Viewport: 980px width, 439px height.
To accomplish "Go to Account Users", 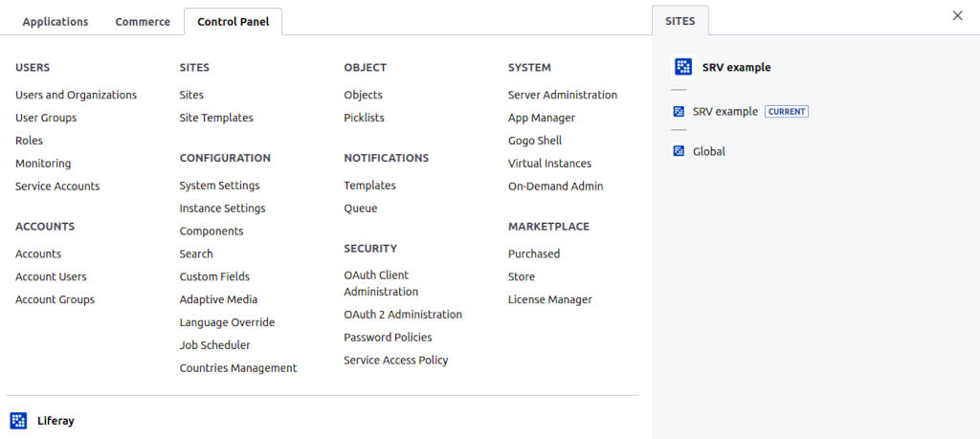I will tap(52, 276).
